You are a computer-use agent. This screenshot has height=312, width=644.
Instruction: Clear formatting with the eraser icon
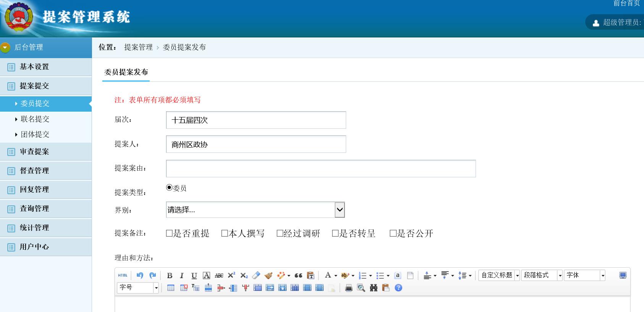coord(256,275)
